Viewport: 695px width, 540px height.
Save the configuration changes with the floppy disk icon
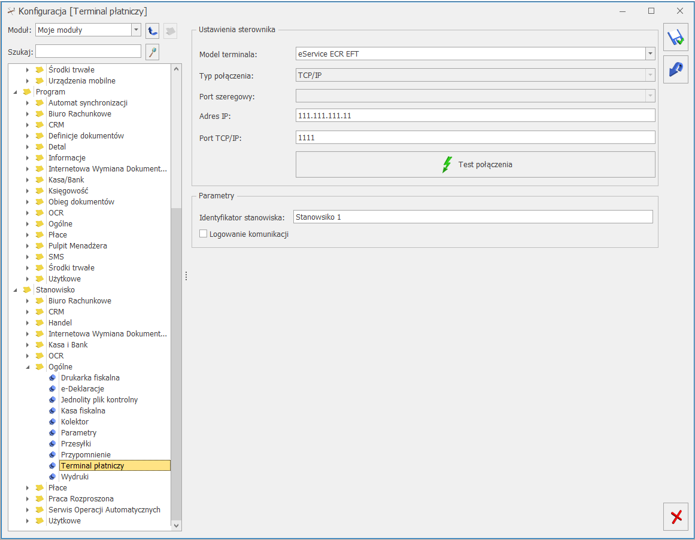pos(676,38)
